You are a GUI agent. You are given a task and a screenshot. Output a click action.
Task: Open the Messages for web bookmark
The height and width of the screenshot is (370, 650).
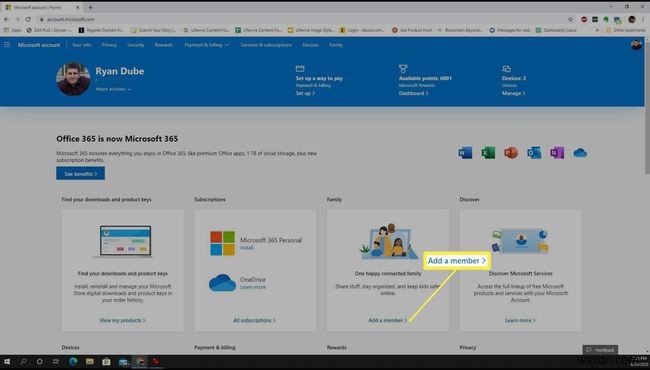click(509, 30)
